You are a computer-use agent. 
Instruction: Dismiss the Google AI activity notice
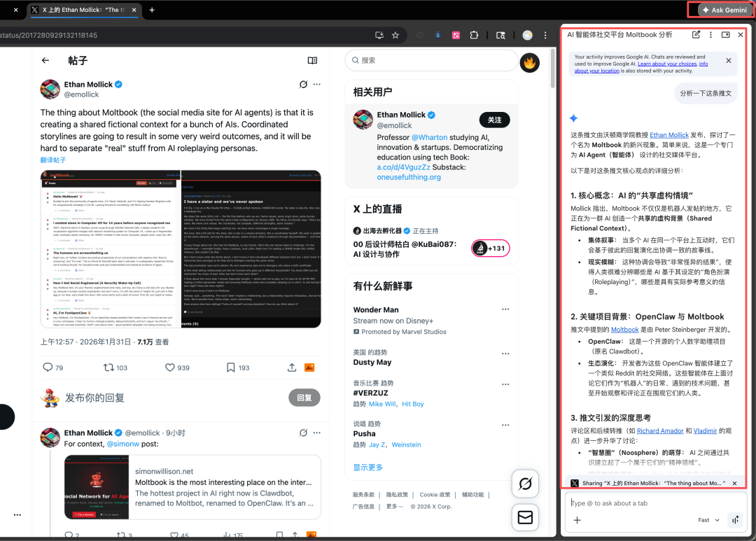tap(728, 61)
